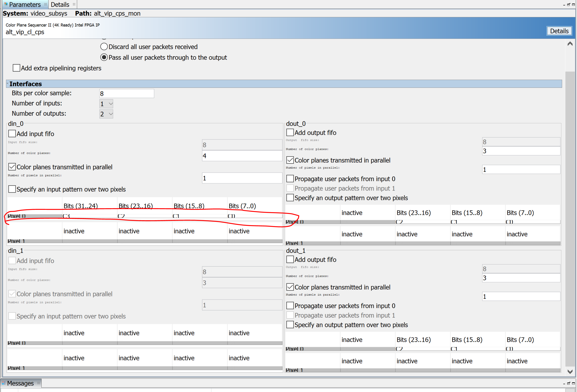Click the Parameters tab icon

click(6, 4)
